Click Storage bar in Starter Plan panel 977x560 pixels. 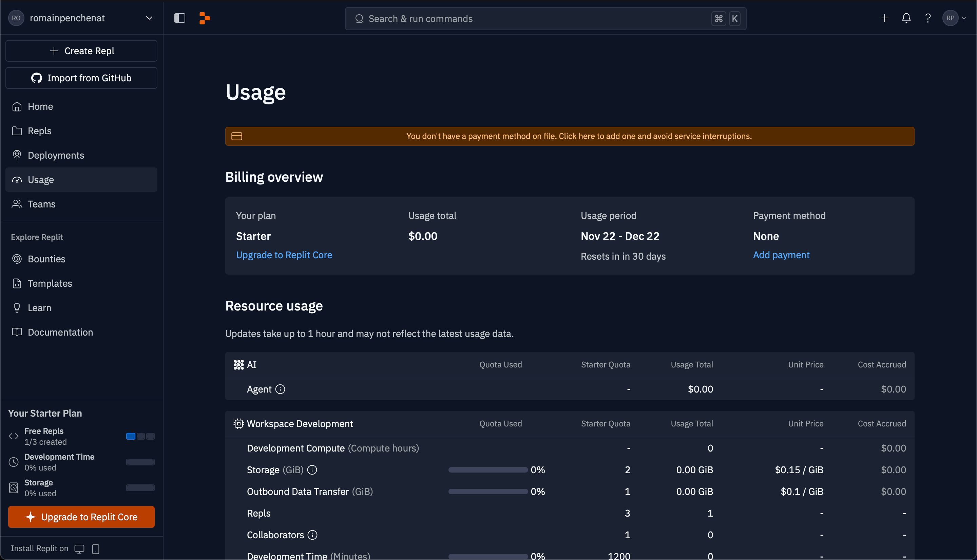click(x=140, y=488)
